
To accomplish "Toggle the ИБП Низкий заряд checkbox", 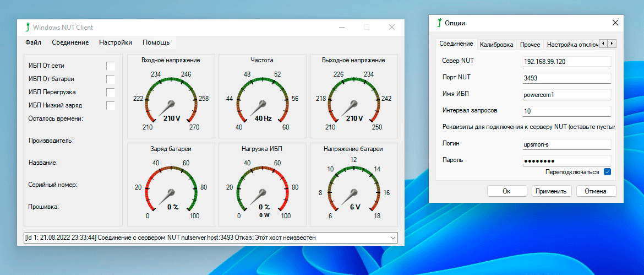I will [111, 105].
